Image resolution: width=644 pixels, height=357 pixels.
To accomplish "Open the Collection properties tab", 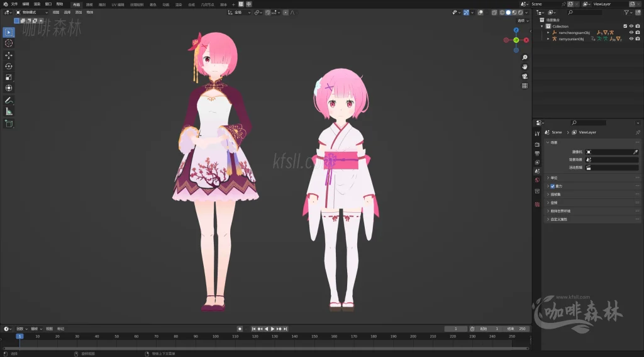I will 537,191.
